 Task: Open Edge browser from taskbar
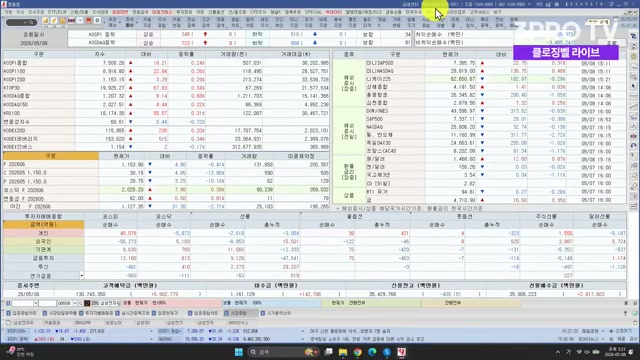[372, 352]
